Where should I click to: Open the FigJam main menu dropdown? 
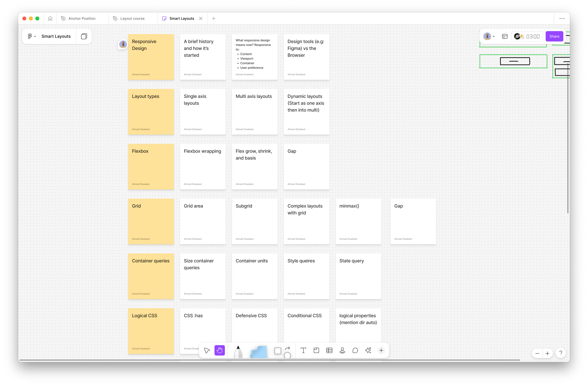click(x=32, y=36)
